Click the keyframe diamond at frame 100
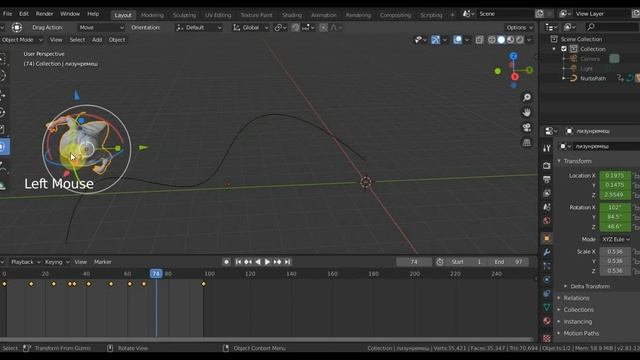The image size is (640, 360). coord(204,284)
